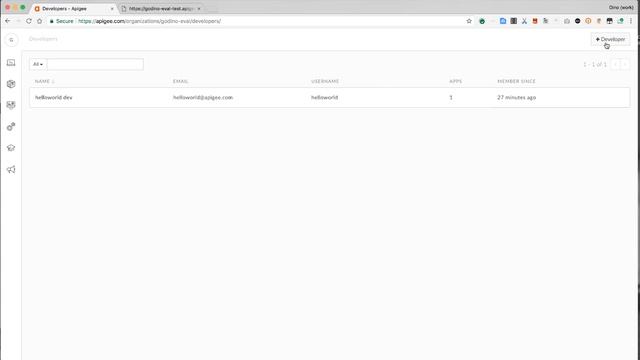Open the megaphone announcements icon
This screenshot has width=640, height=360.
[x=11, y=169]
